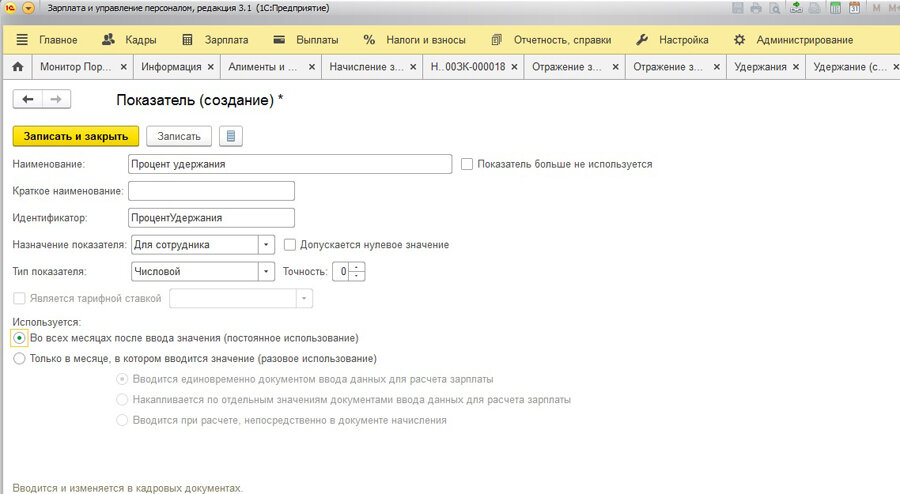Click the Краткое наименование input field
Viewport: 900px width, 494px height.
[x=211, y=191]
